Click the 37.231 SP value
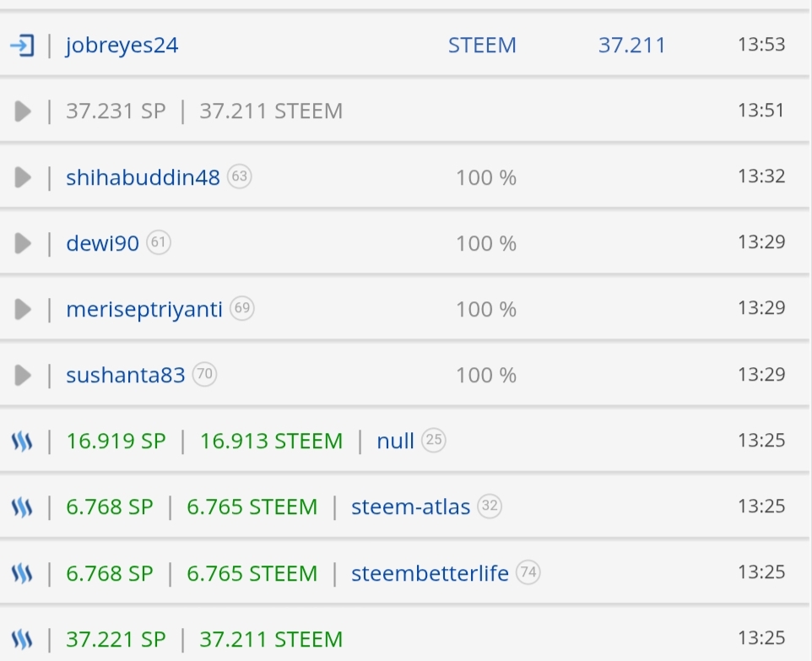The image size is (812, 661). point(116,111)
